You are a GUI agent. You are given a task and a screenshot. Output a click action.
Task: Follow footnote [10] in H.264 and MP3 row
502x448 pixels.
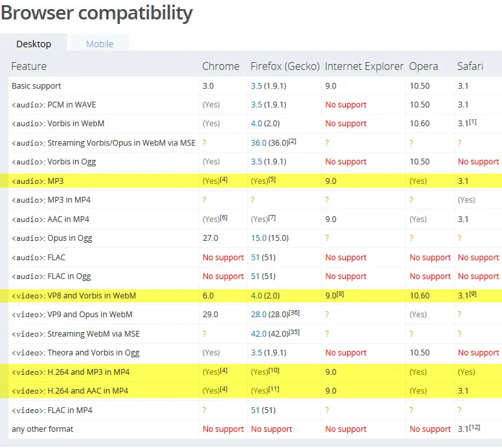[x=274, y=370]
